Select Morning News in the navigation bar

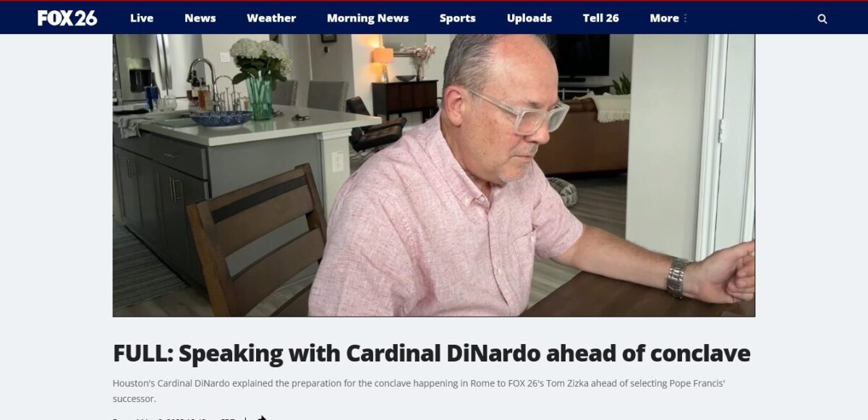tap(367, 18)
